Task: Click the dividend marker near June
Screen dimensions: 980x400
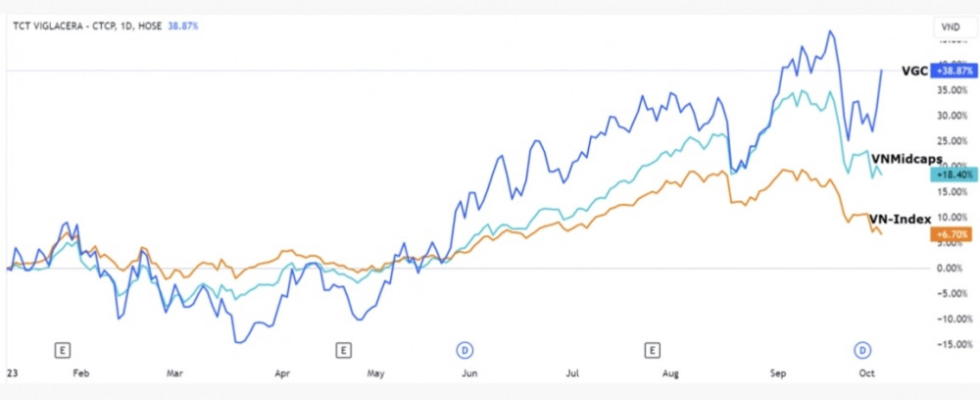Action: click(x=464, y=348)
